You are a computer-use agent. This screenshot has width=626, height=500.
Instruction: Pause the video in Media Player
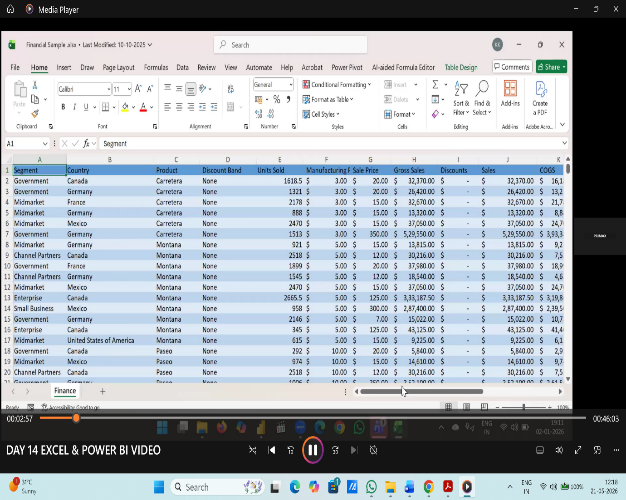pos(313,450)
